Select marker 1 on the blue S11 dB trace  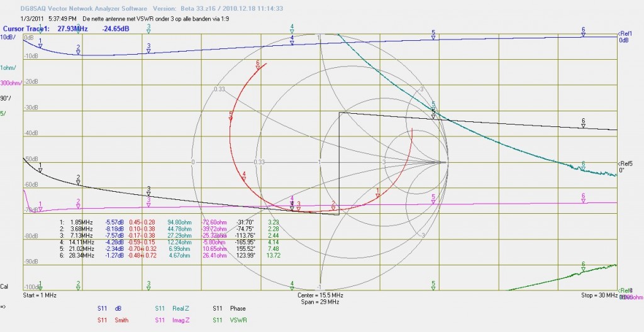(x=40, y=43)
